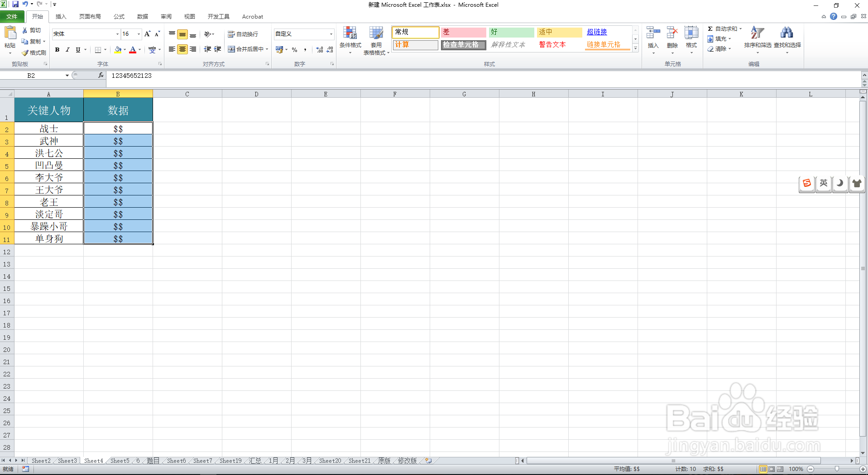Screen dimensions: 868x475
Task: Toggle middle vertical alignment
Action: (x=182, y=34)
